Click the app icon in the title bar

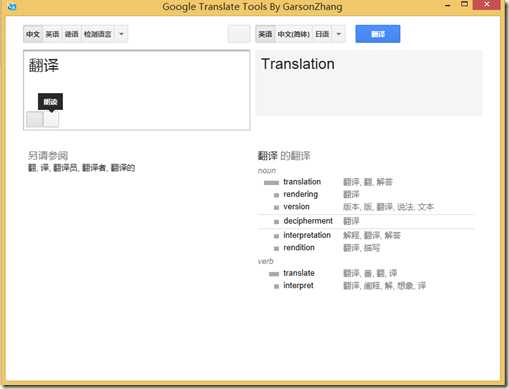pyautogui.click(x=12, y=6)
